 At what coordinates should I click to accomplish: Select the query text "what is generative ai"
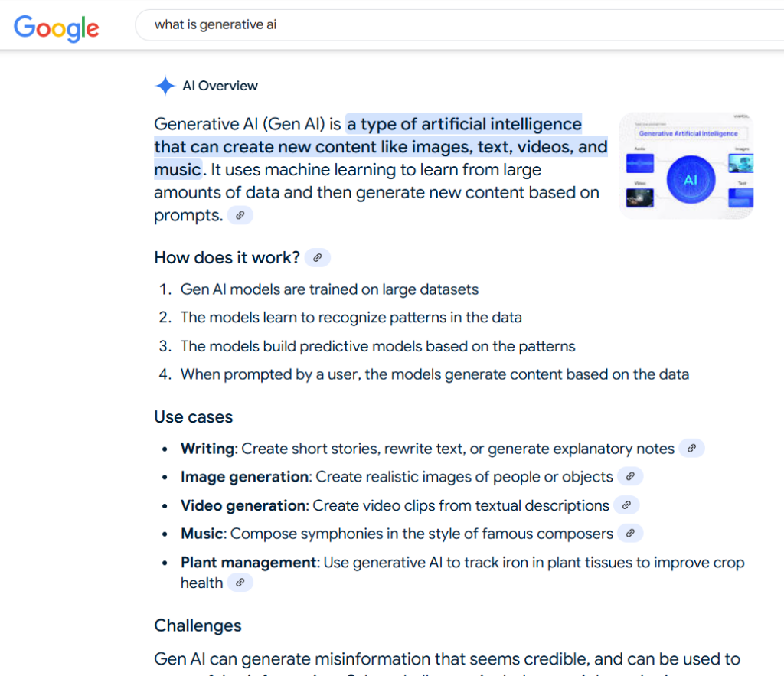(x=215, y=24)
